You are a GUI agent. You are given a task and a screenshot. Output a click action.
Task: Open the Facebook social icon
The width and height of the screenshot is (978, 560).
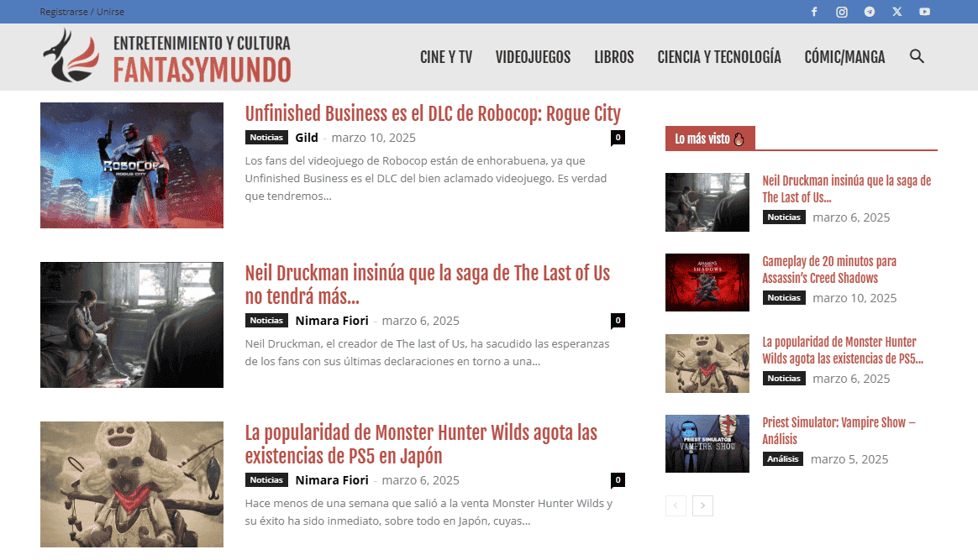pos(813,12)
